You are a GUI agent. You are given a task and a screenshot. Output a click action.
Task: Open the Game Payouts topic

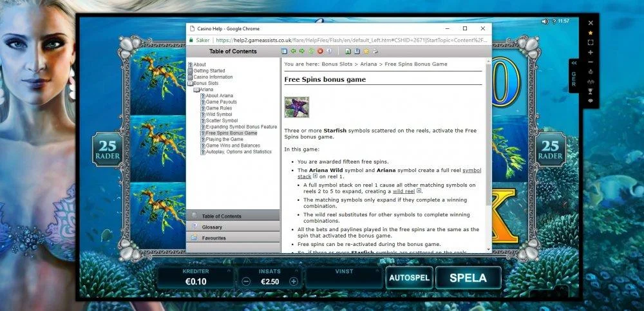pyautogui.click(x=221, y=102)
